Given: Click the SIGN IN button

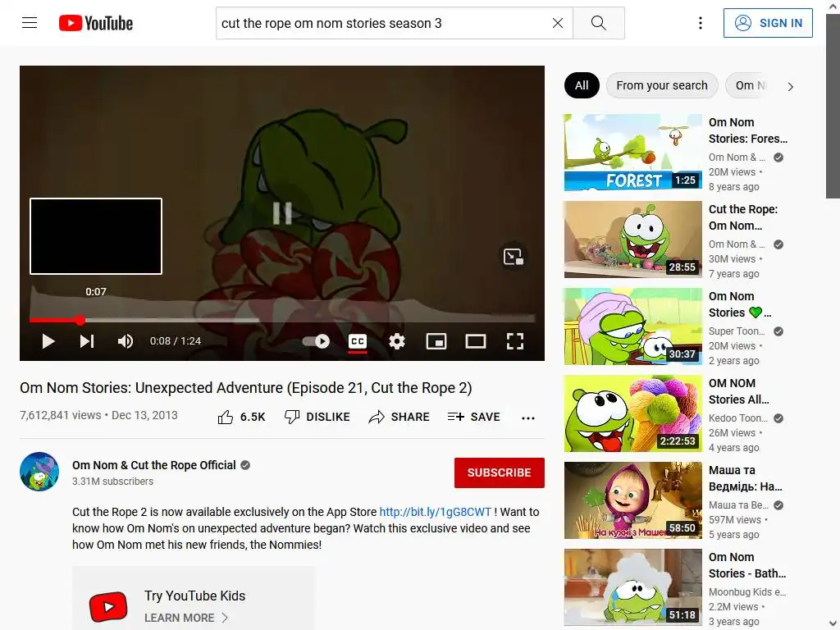Looking at the screenshot, I should [768, 23].
